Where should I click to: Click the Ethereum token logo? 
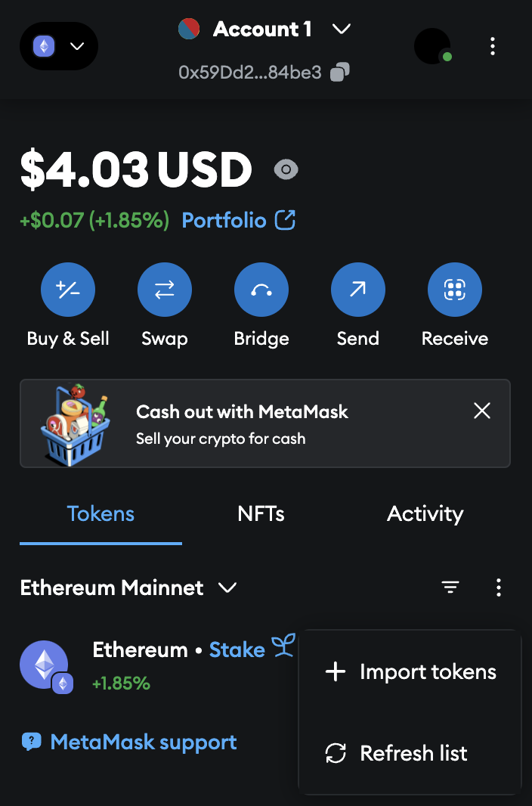(x=45, y=666)
